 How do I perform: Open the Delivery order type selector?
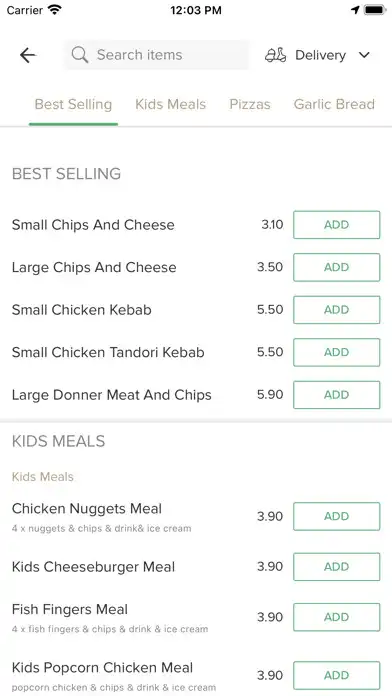pos(318,55)
